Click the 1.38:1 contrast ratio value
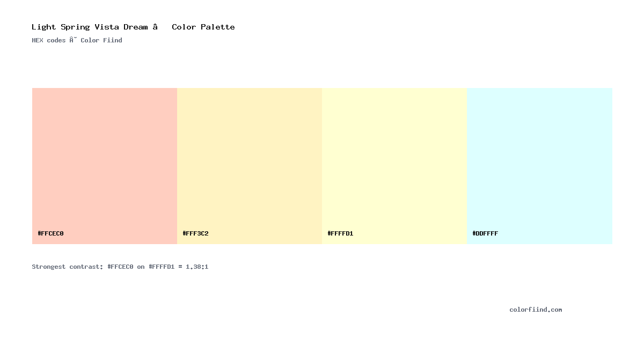This screenshot has width=644, height=338. (x=197, y=267)
